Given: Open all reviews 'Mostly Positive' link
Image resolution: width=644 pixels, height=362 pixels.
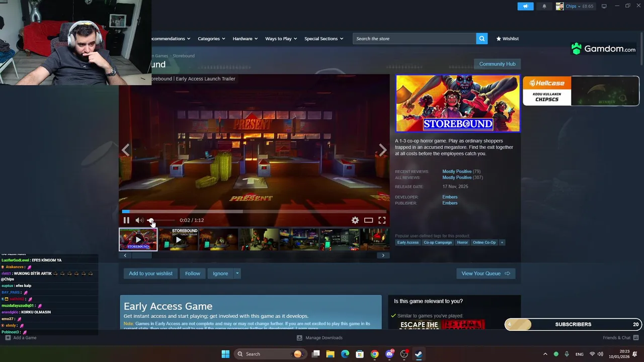Looking at the screenshot, I should [x=457, y=177].
